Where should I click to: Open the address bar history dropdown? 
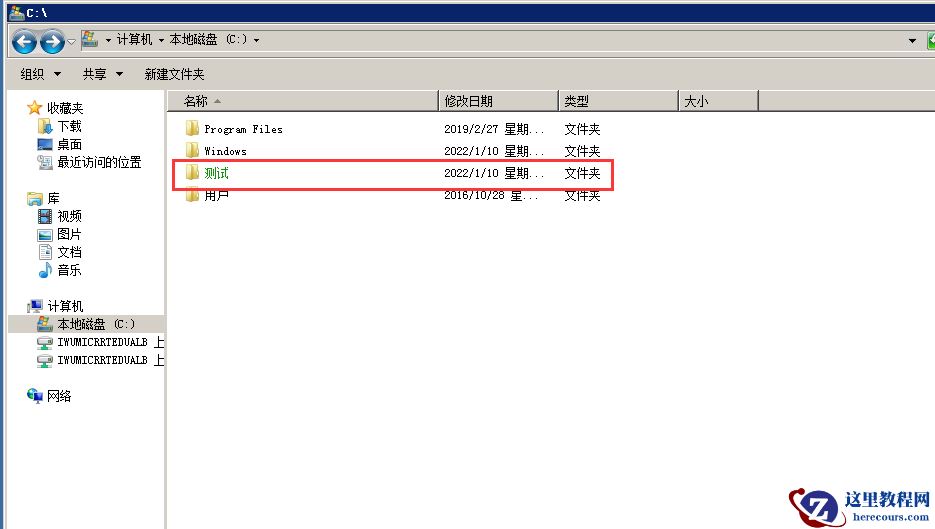coord(912,41)
